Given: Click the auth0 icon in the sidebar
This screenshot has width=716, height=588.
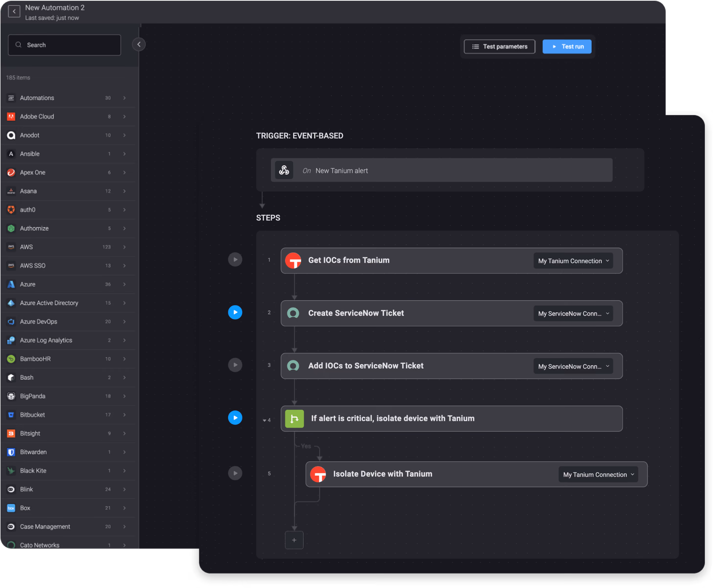Looking at the screenshot, I should [x=11, y=210].
